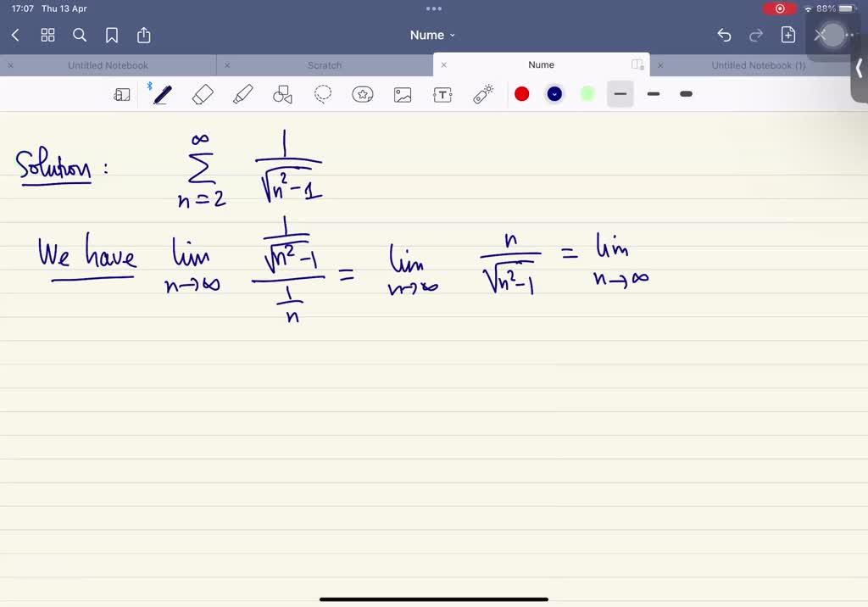
Task: Add a new page with the add-page button
Action: click(787, 35)
